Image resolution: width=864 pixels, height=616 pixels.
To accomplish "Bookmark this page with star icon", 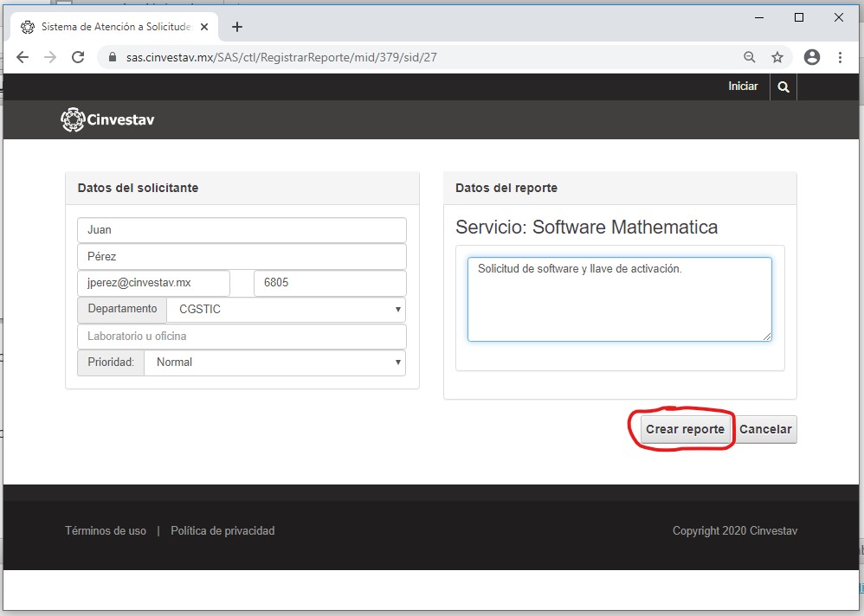I will pyautogui.click(x=777, y=57).
